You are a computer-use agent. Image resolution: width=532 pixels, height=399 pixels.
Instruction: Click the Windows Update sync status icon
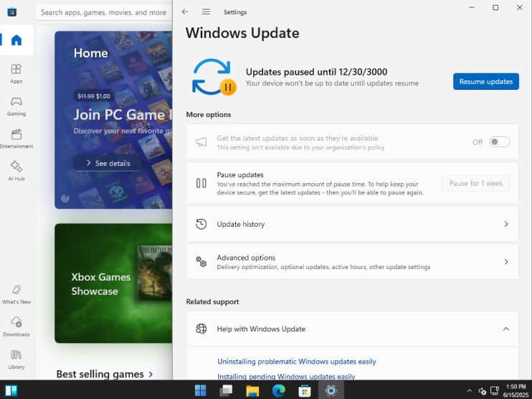pyautogui.click(x=214, y=77)
